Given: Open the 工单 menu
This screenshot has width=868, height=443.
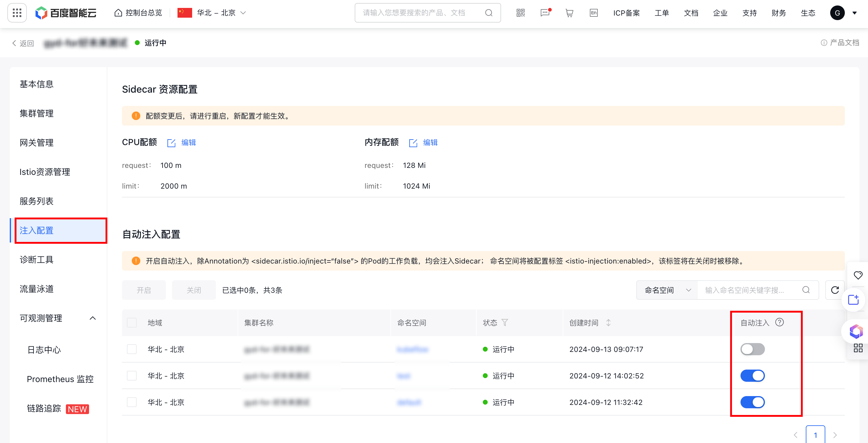Looking at the screenshot, I should point(662,13).
